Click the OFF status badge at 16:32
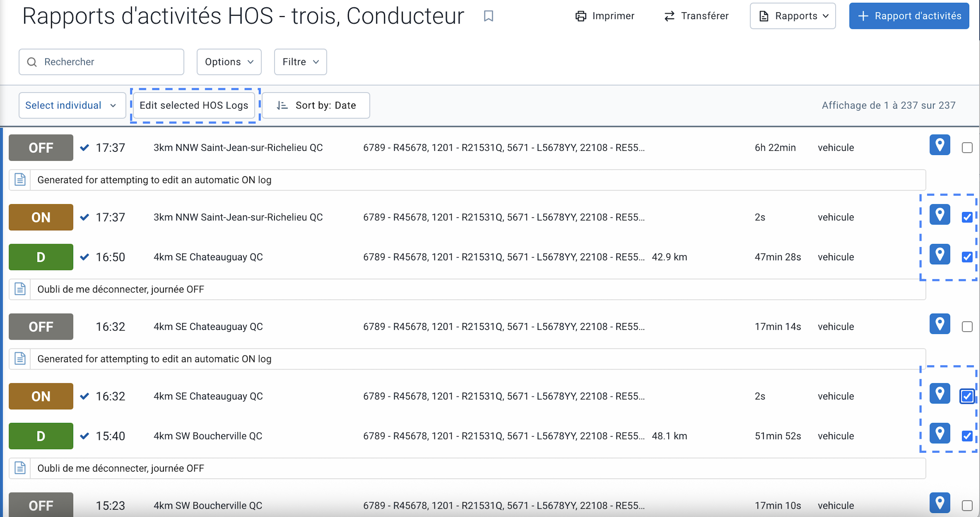 click(41, 327)
